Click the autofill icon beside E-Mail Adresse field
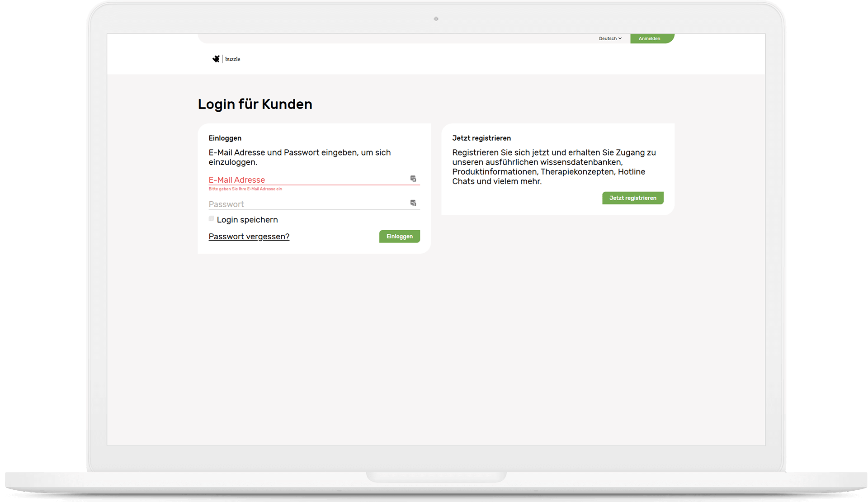868x502 pixels. click(x=413, y=179)
